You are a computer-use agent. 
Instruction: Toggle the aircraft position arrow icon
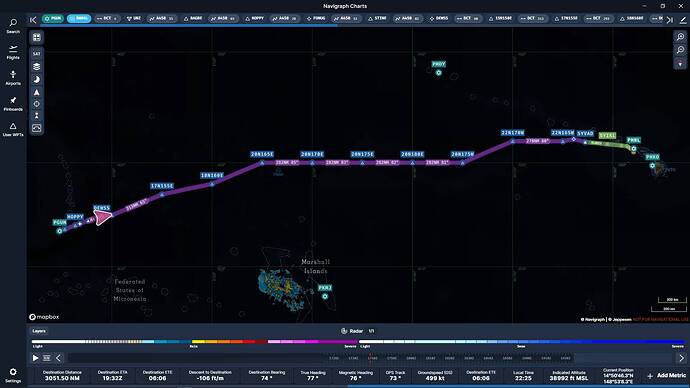pos(37,92)
